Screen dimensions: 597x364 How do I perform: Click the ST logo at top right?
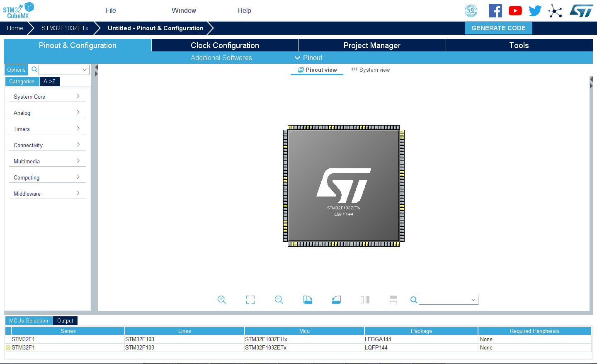point(581,11)
